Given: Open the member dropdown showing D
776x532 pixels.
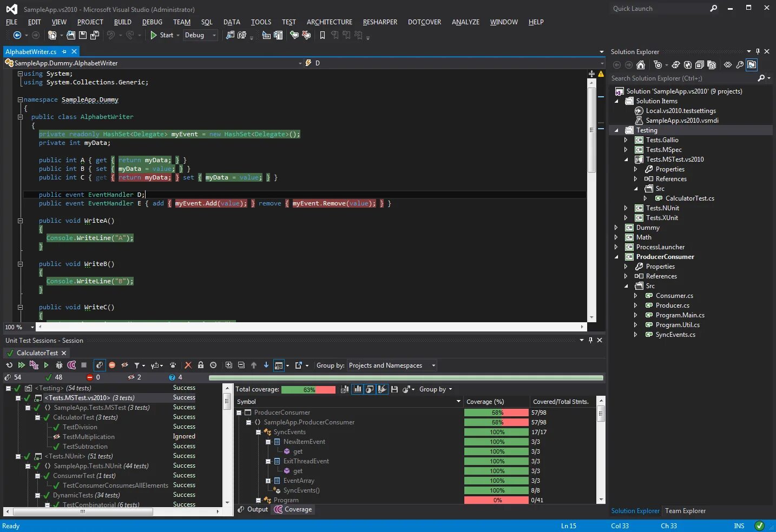Looking at the screenshot, I should pyautogui.click(x=454, y=63).
